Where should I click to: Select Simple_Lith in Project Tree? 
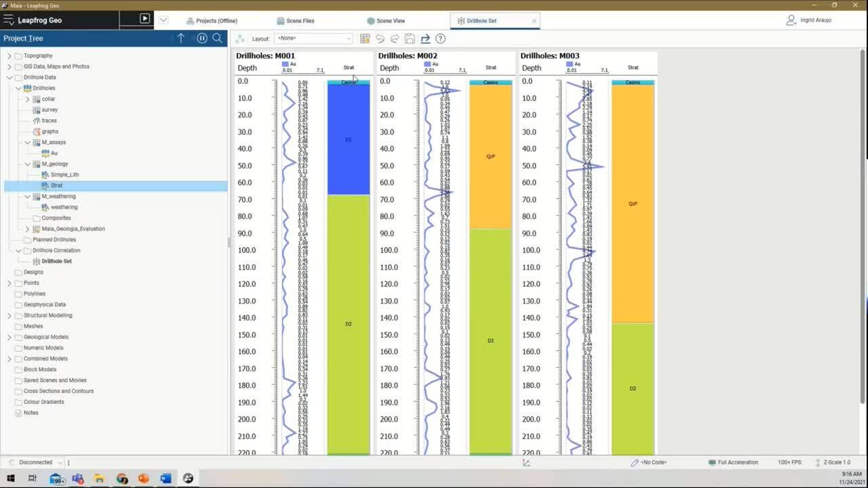pyautogui.click(x=65, y=175)
